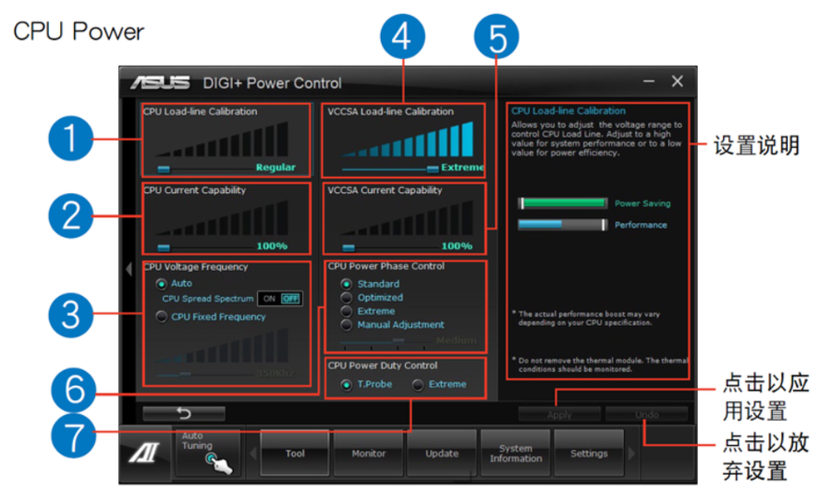Click the Regular value label

275,167
